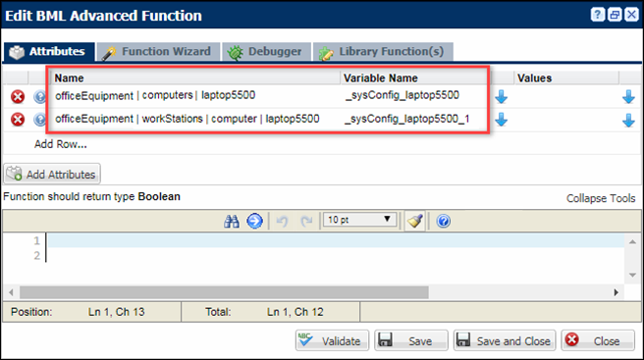Click the Go To line arrow icon
This screenshot has height=360, width=644.
(x=254, y=222)
